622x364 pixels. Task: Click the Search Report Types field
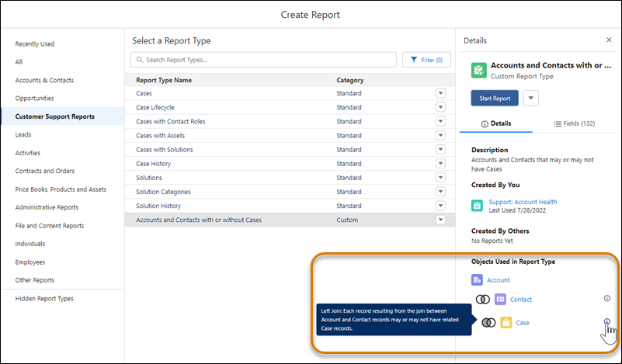coord(264,60)
